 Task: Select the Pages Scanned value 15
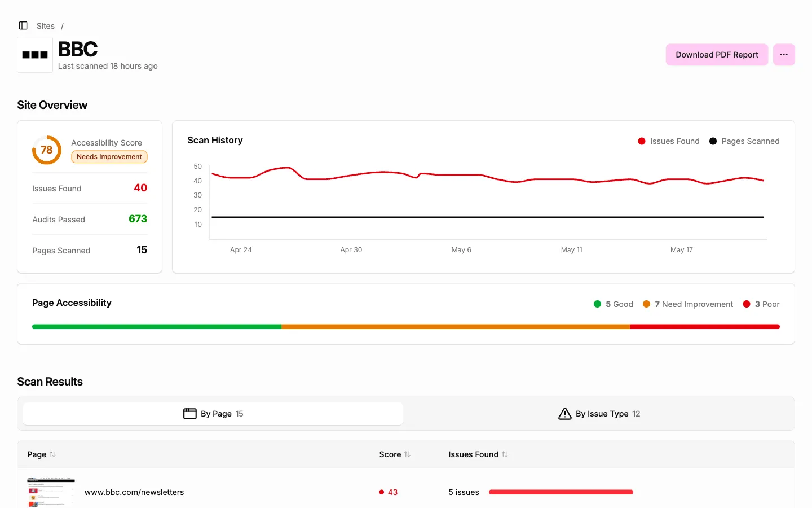click(142, 250)
